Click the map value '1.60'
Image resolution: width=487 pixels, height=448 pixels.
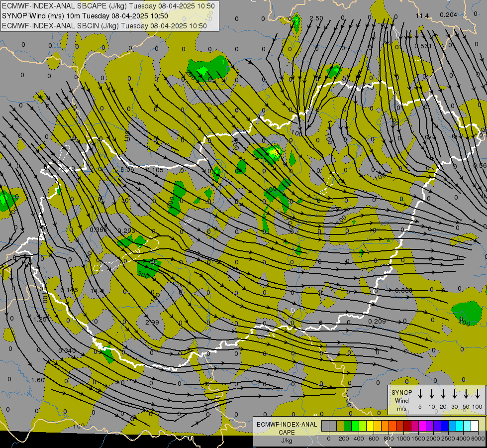[x=38, y=380]
